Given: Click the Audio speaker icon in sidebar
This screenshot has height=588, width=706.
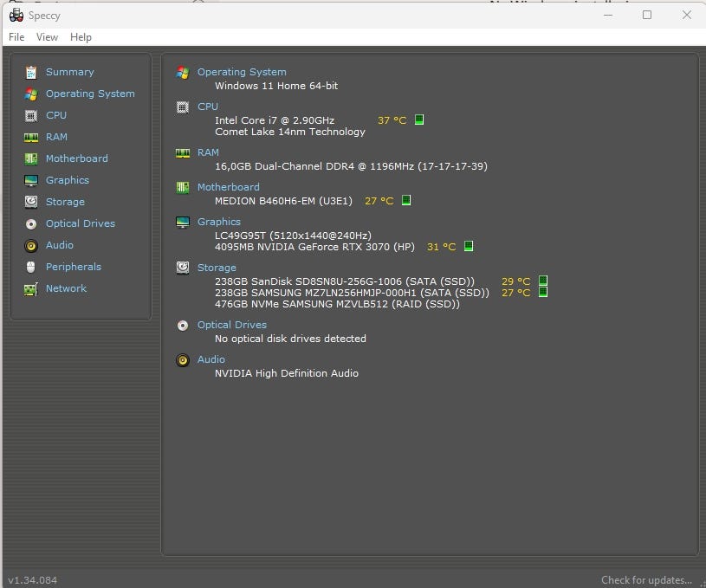Looking at the screenshot, I should (31, 245).
